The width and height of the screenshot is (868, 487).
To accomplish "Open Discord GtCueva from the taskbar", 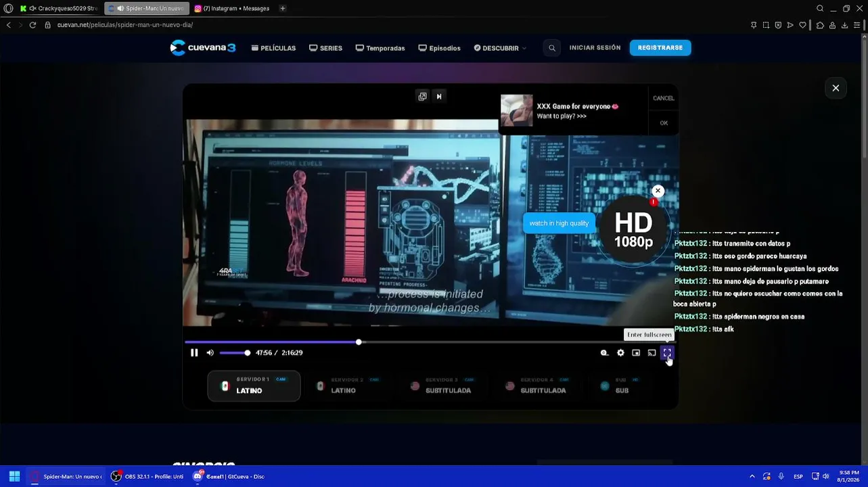I will [229, 476].
